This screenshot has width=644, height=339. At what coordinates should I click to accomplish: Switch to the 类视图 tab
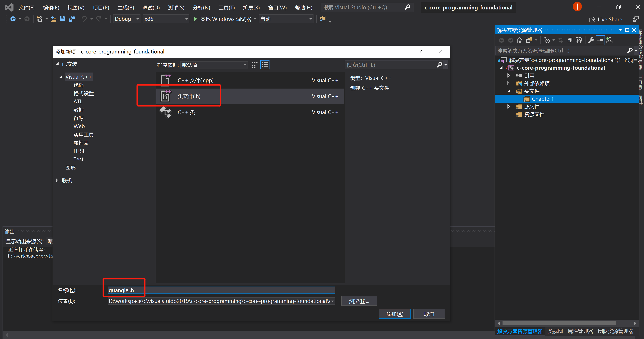click(x=555, y=331)
